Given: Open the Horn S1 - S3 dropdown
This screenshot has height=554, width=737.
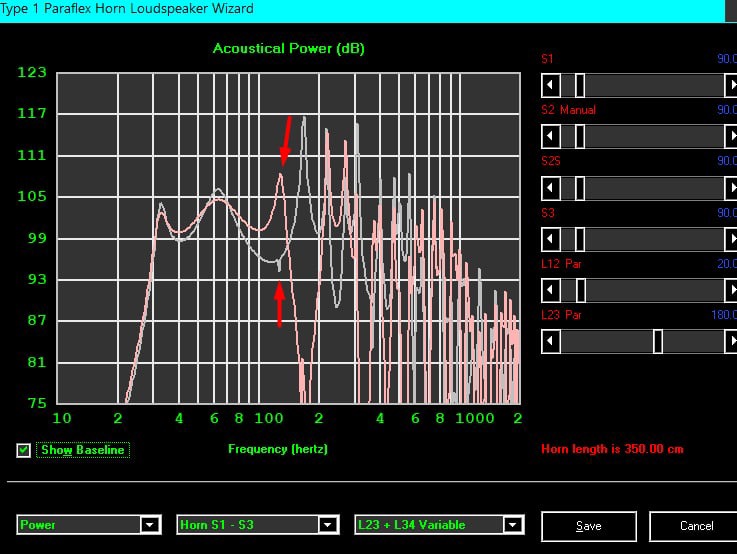Looking at the screenshot, I should (x=328, y=525).
